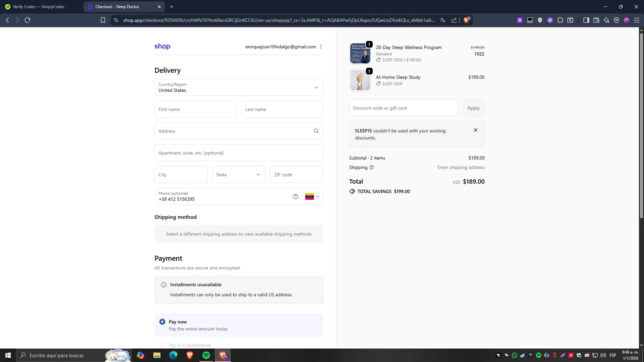Click the Apply discount button
The image size is (644, 362).
(x=474, y=108)
